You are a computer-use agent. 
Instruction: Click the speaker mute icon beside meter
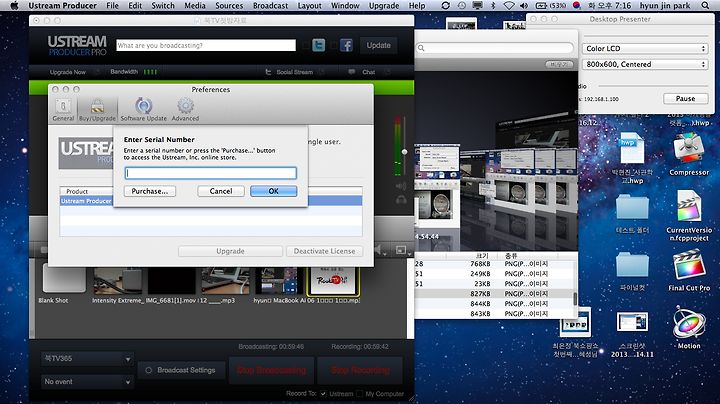point(401,186)
